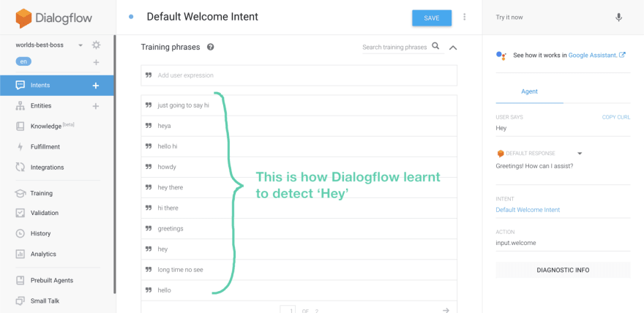Screen dimensions: 644x313
Task: Click the DIAGNOSTIC INFO button
Action: pos(563,270)
